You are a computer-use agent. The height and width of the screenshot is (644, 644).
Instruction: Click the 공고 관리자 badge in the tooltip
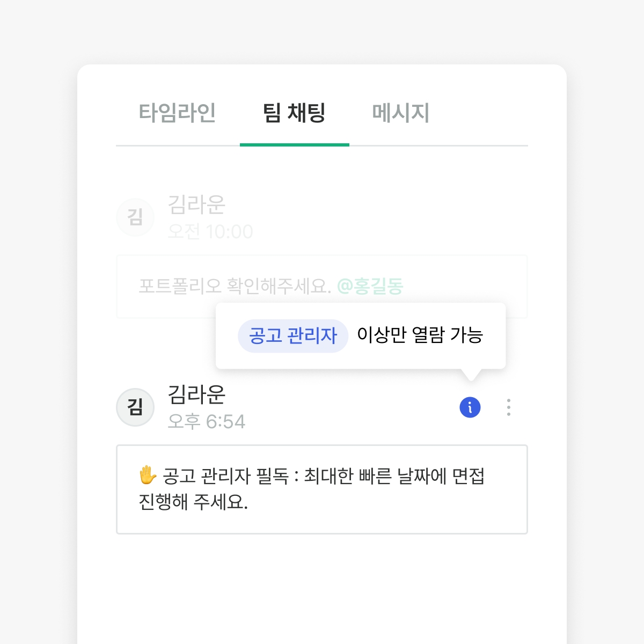(293, 336)
